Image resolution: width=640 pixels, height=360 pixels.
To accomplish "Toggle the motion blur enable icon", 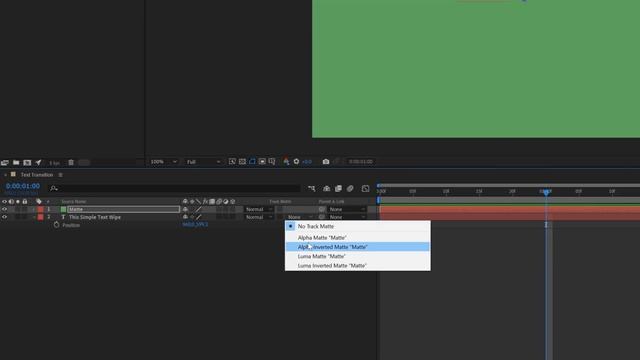I will click(x=350, y=188).
